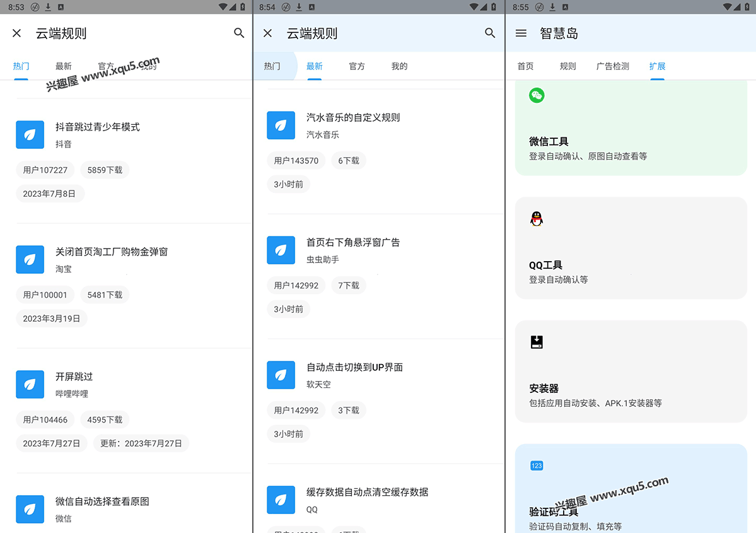This screenshot has height=533, width=756.
Task: Tap 用户143570 chip
Action: (296, 161)
